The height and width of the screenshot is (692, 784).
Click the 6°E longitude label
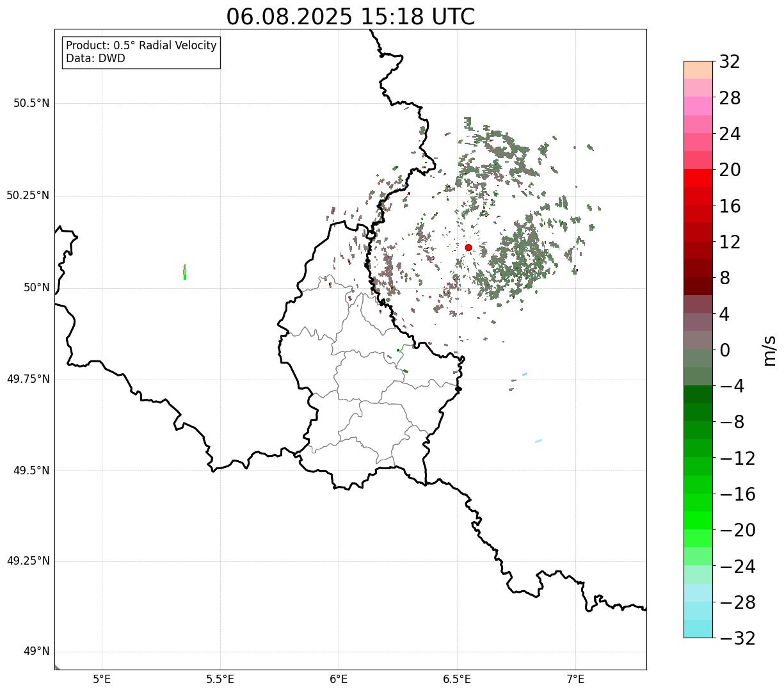point(339,679)
